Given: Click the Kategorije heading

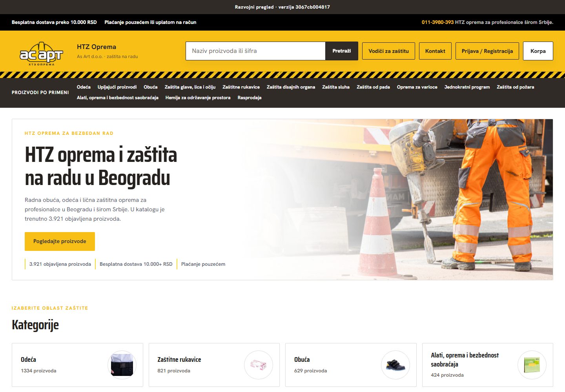Looking at the screenshot, I should point(35,325).
